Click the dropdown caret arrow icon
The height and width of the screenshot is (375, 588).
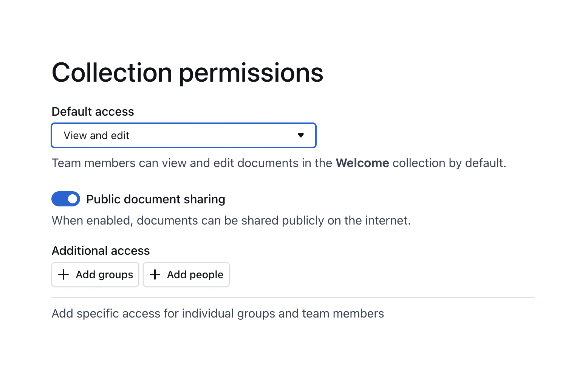pos(301,135)
